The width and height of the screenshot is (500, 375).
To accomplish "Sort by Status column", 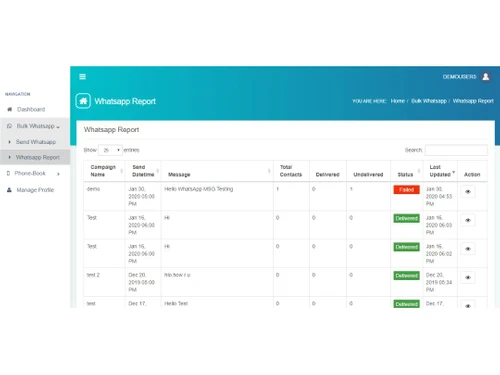I will click(x=407, y=171).
